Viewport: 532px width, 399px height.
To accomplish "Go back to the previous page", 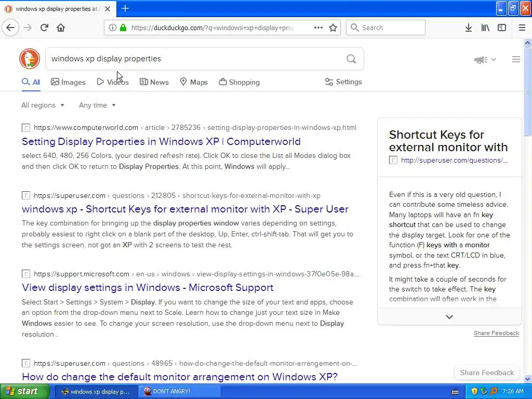I will coord(10,28).
